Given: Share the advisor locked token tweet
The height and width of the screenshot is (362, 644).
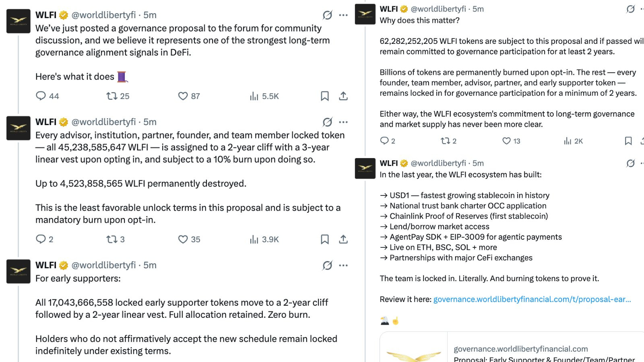Looking at the screenshot, I should click(x=343, y=239).
